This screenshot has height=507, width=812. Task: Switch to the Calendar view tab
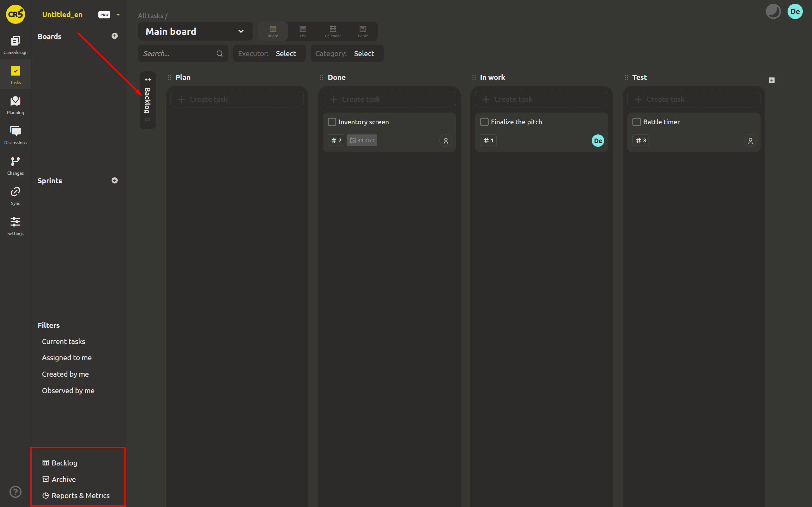tap(333, 31)
